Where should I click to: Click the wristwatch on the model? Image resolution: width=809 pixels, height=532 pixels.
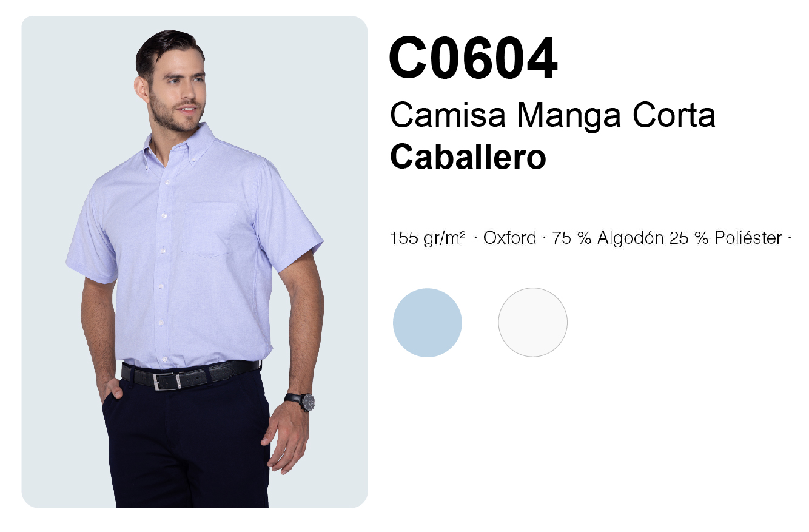click(x=303, y=401)
